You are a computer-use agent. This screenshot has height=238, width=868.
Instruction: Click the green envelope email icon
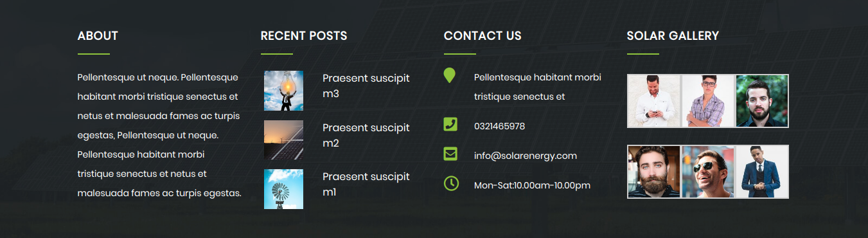point(450,154)
